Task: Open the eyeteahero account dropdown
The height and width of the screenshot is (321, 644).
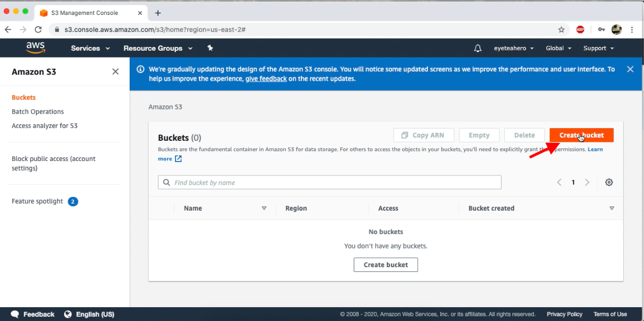Action: click(x=513, y=48)
